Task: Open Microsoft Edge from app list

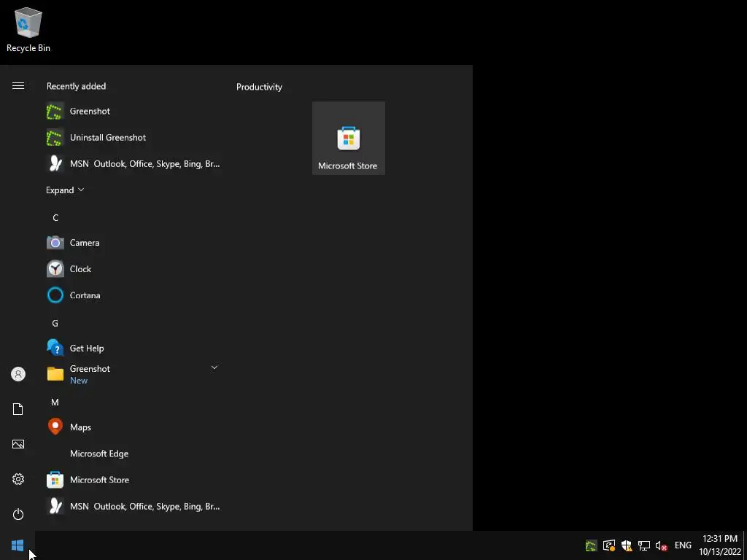Action: click(133, 454)
